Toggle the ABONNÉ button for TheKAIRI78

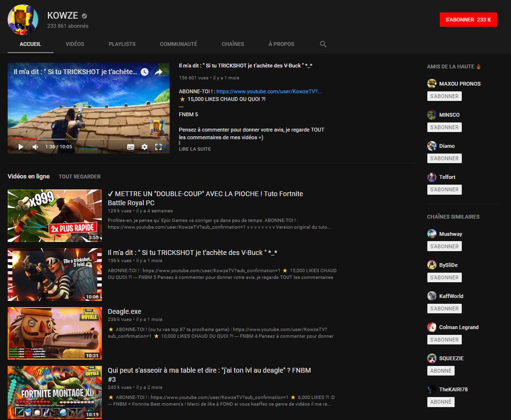tap(441, 402)
